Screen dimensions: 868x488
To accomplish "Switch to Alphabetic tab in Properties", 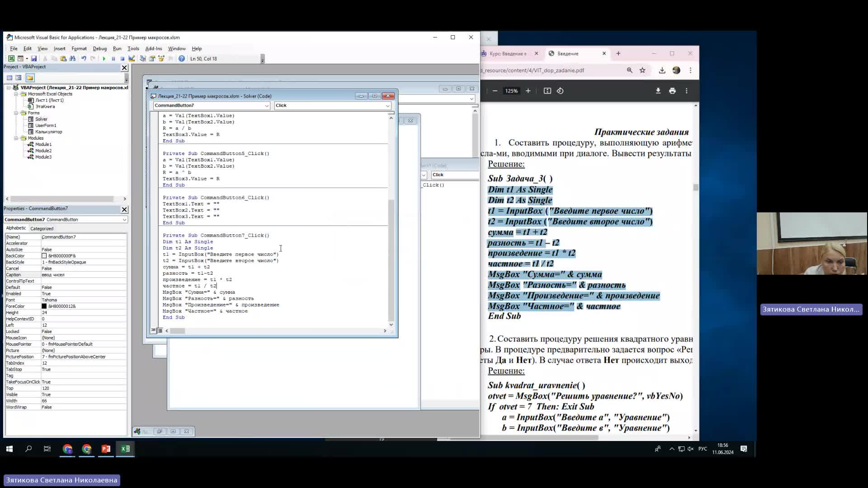I will pyautogui.click(x=16, y=228).
